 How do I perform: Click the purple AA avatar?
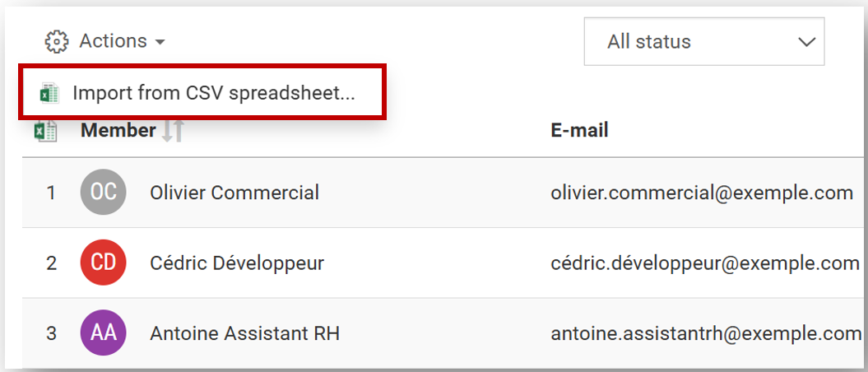(103, 332)
